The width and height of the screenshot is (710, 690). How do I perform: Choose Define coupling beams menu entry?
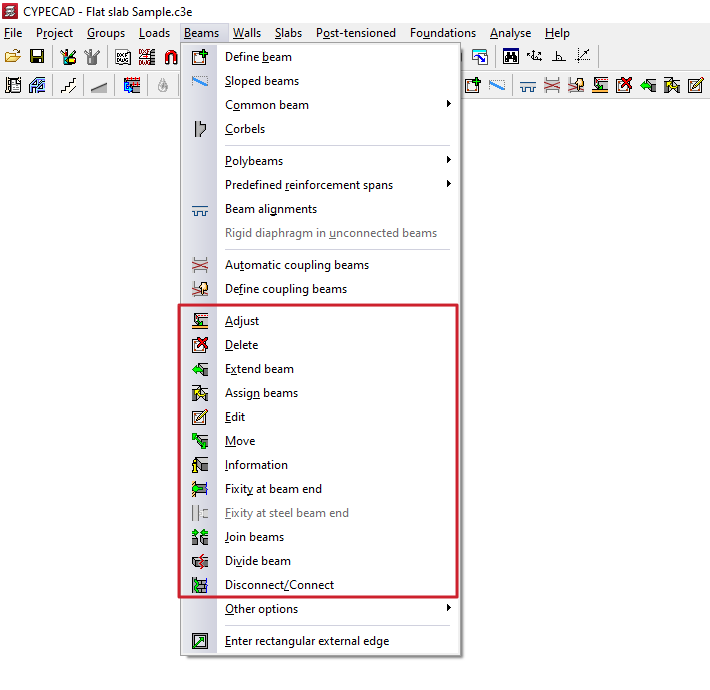321,289
